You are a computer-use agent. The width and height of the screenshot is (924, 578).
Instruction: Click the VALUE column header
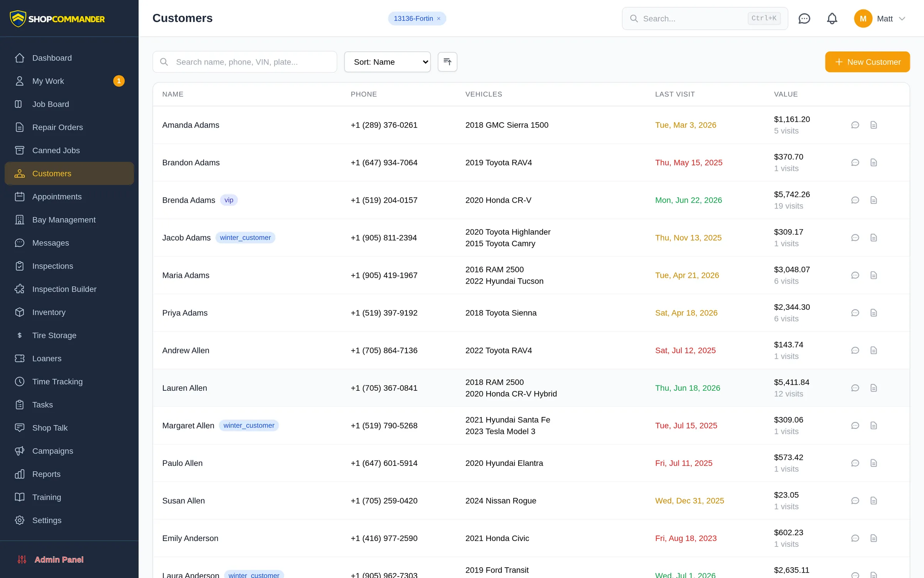[x=786, y=94]
